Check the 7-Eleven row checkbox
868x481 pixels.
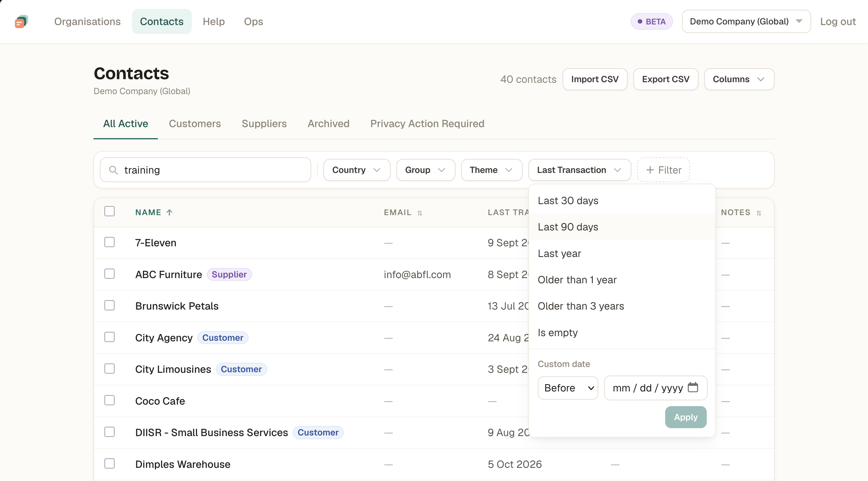[110, 242]
